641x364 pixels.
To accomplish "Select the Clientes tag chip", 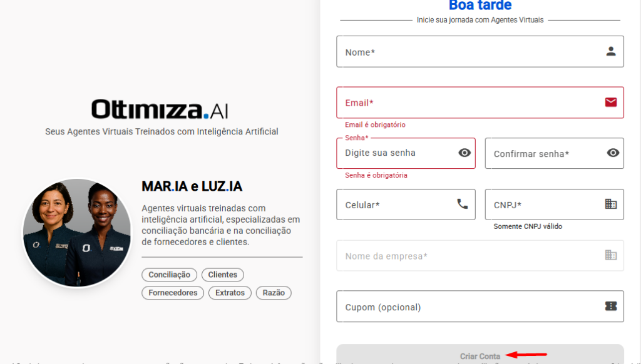I will point(223,275).
